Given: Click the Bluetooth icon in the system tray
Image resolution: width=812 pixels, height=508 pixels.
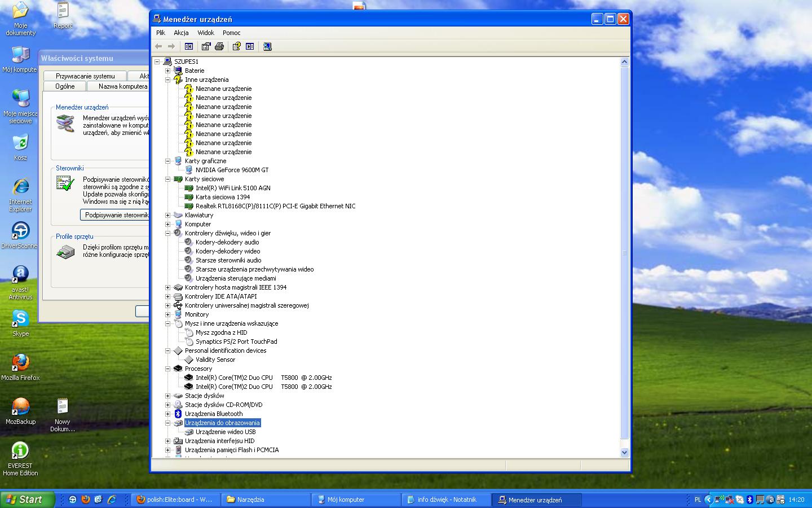Looking at the screenshot, I should tap(749, 500).
